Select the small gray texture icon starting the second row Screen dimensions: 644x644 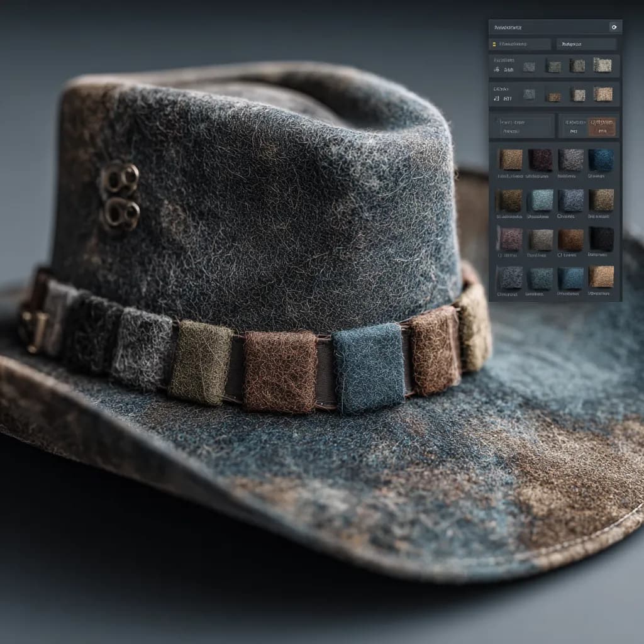[530, 94]
